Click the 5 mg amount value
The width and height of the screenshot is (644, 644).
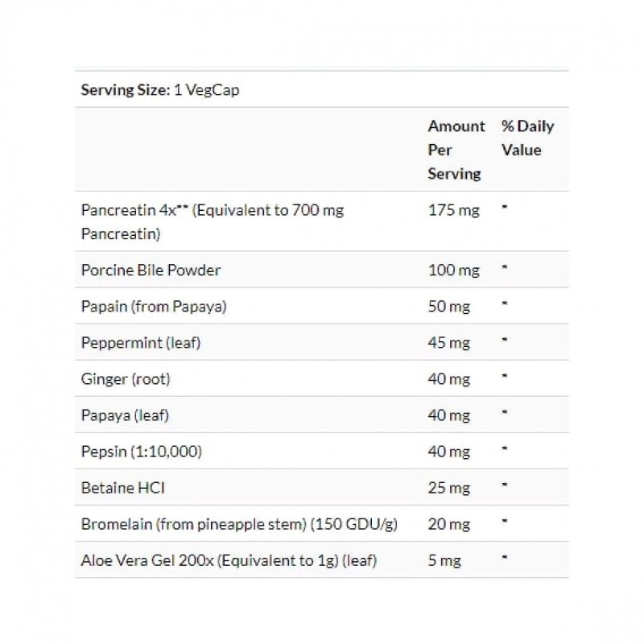[445, 560]
